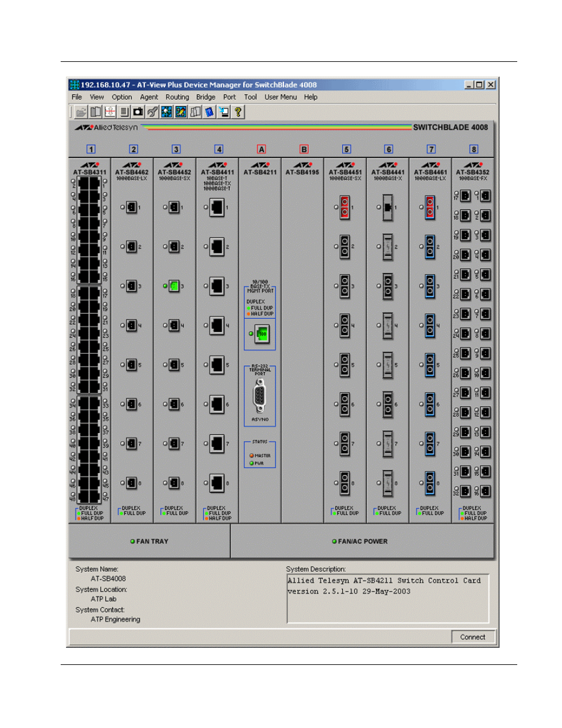
Task: Click the system name value AT-SB4008
Action: [108, 579]
